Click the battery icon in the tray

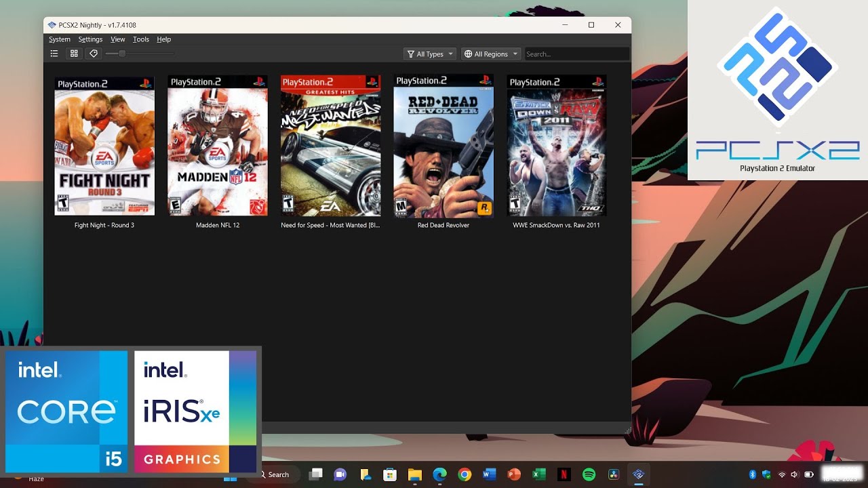809,474
